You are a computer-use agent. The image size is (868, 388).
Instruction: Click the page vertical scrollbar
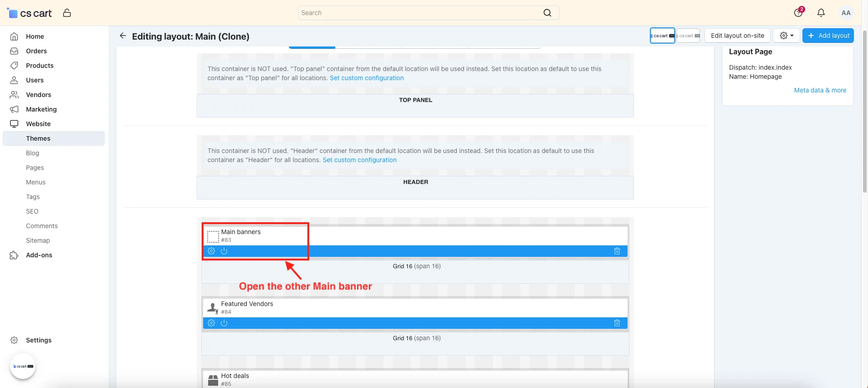point(865,112)
